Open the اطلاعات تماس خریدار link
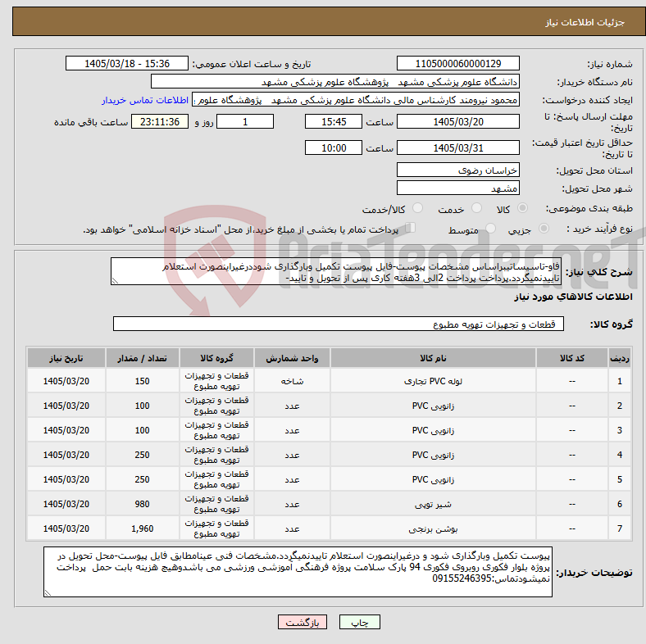This screenshot has width=646, height=644. point(145,100)
